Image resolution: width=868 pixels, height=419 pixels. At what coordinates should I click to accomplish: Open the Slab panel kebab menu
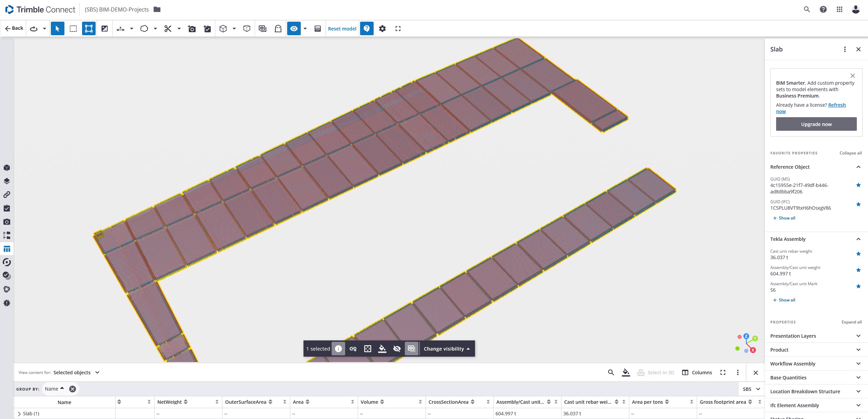[x=845, y=49]
